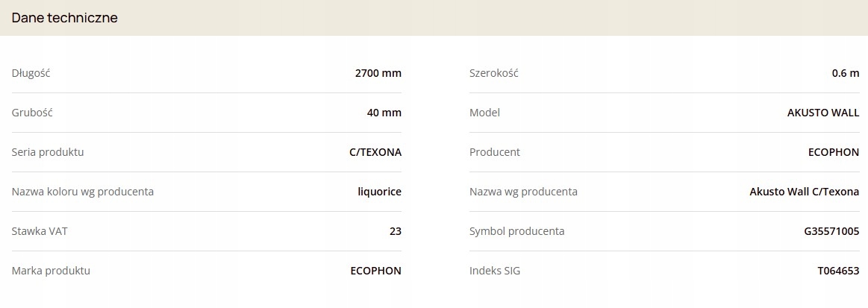The image size is (868, 308).
Task: Click the Nazwa wg producenta label
Action: point(523,192)
